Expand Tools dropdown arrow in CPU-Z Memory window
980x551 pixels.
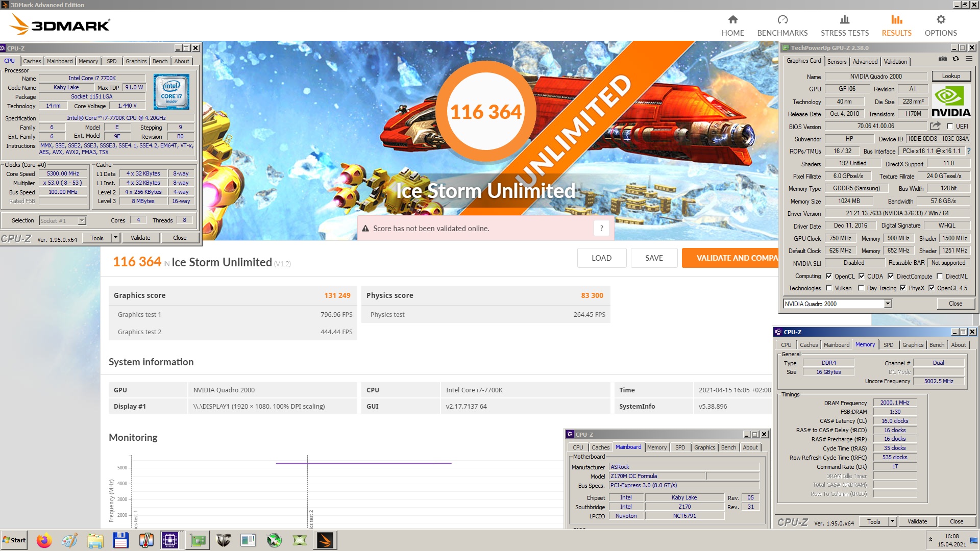(x=893, y=521)
